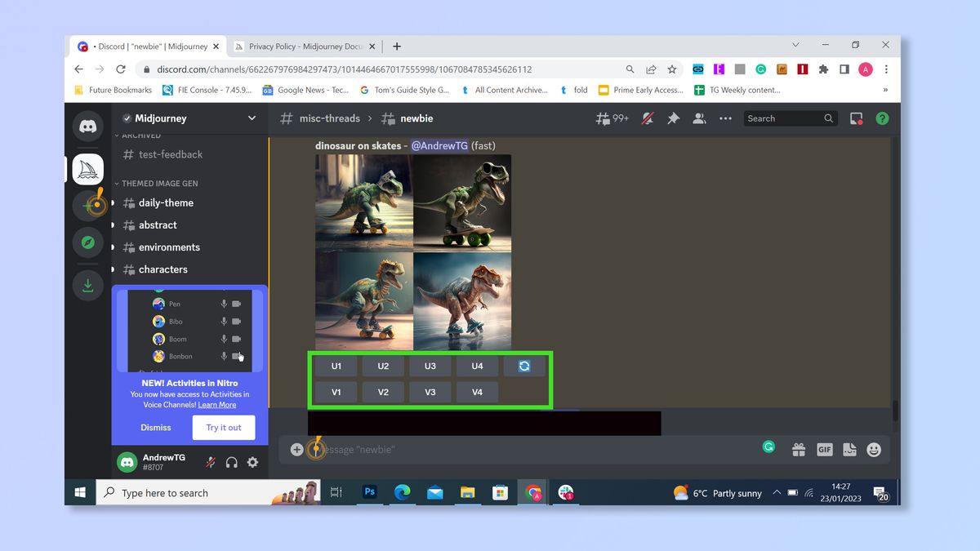Open the inbox icon in the header

coord(854,118)
